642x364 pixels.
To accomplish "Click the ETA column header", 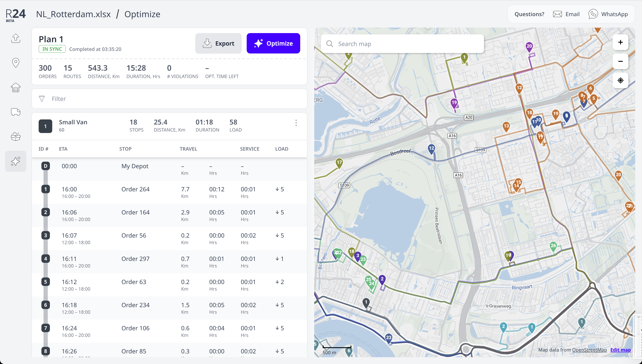I will 63,149.
